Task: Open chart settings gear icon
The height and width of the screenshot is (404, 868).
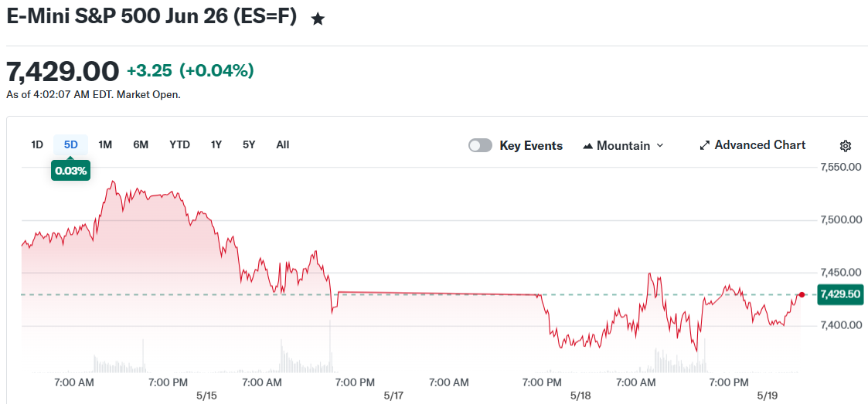Action: coord(846,146)
